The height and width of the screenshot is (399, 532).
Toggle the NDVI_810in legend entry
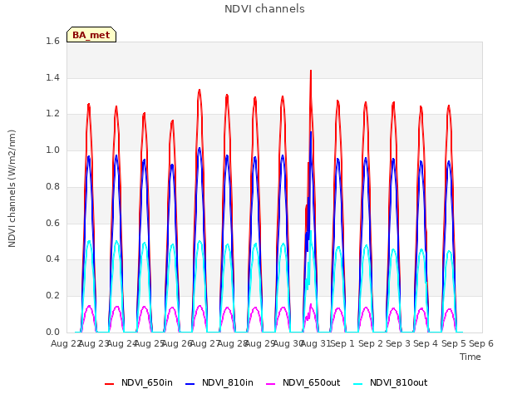coord(219,383)
